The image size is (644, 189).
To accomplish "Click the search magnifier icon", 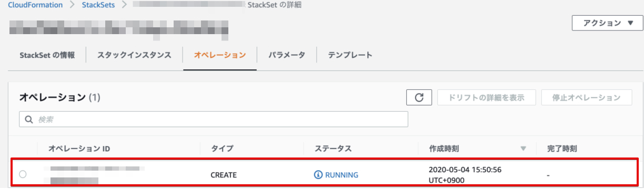I will point(28,120).
